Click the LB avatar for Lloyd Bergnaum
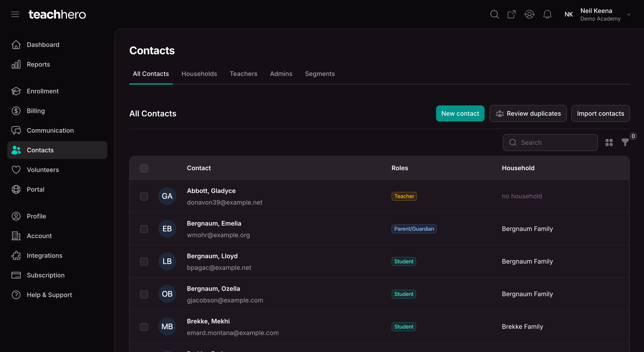The height and width of the screenshot is (352, 644). tap(167, 261)
